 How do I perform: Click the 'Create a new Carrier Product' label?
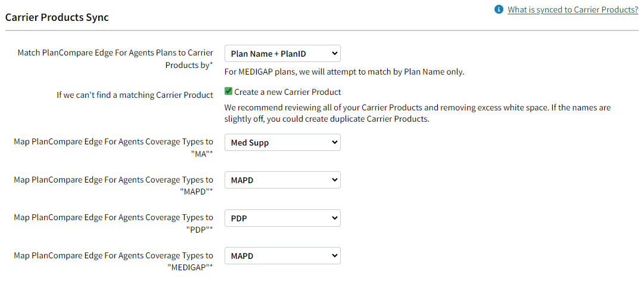[288, 92]
